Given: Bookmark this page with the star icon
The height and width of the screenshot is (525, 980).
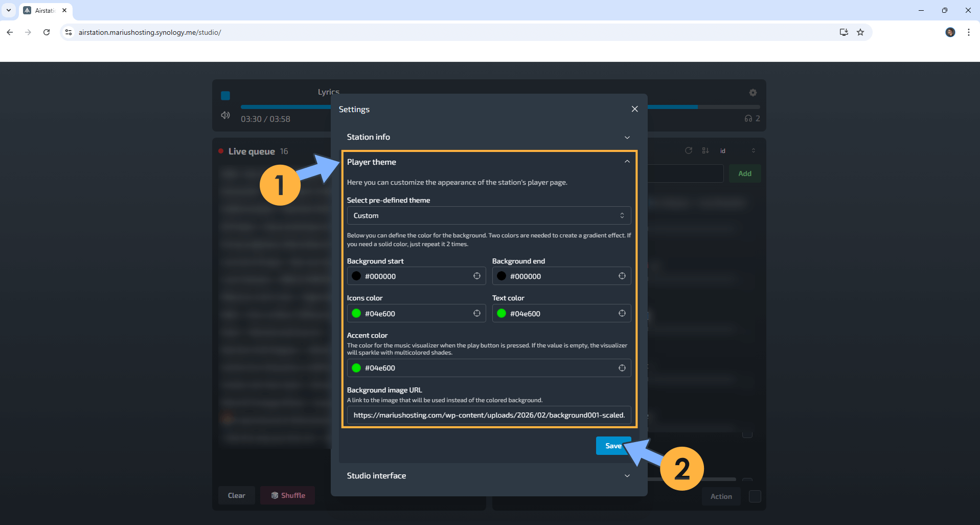Looking at the screenshot, I should tap(860, 32).
